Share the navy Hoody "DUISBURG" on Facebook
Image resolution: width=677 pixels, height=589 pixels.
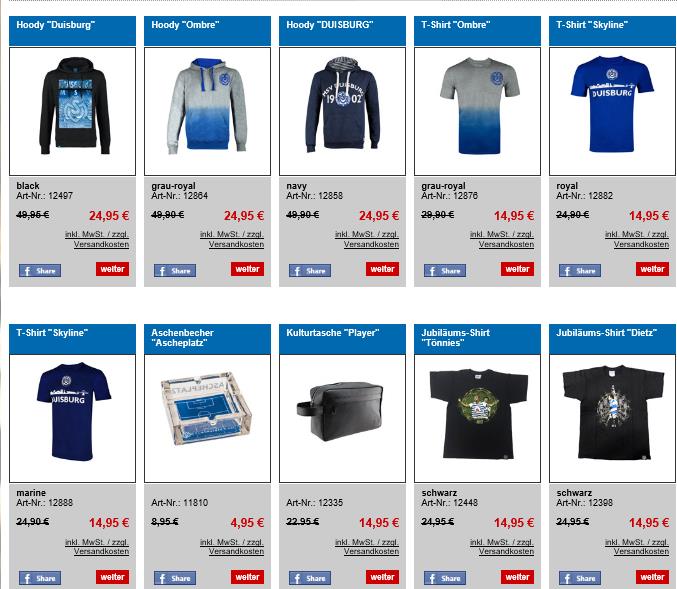pyautogui.click(x=310, y=271)
